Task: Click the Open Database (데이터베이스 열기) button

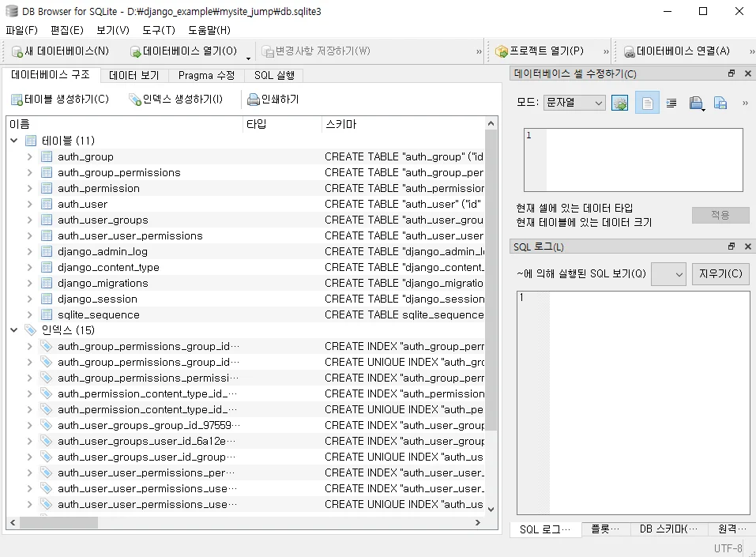Action: 184,51
